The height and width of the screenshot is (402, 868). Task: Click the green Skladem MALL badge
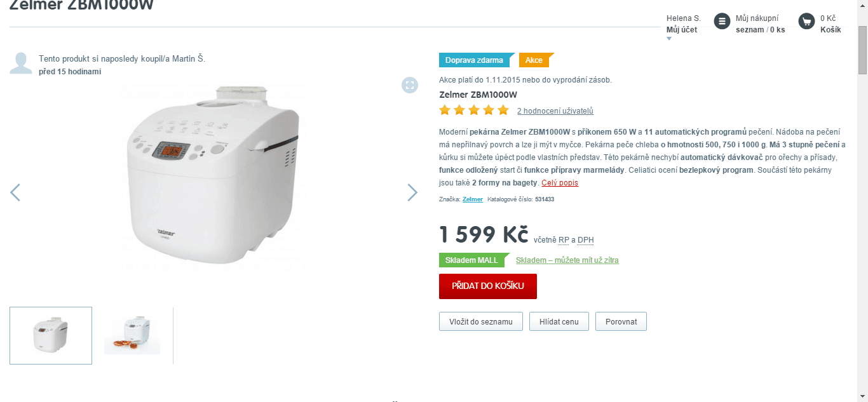click(471, 260)
